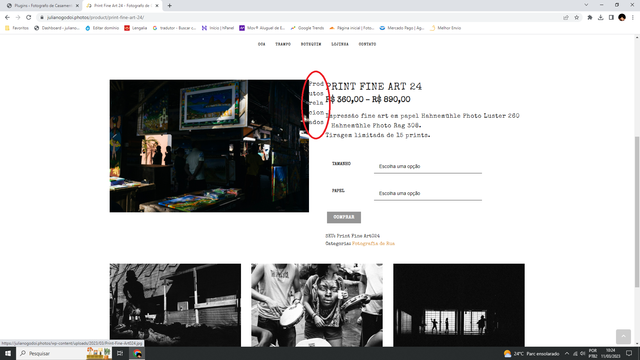Show hidden system tray icons
The image size is (640, 360).
pos(567,353)
